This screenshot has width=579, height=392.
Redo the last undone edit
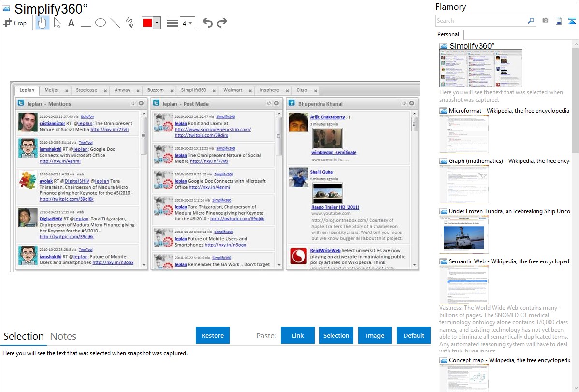tap(222, 23)
